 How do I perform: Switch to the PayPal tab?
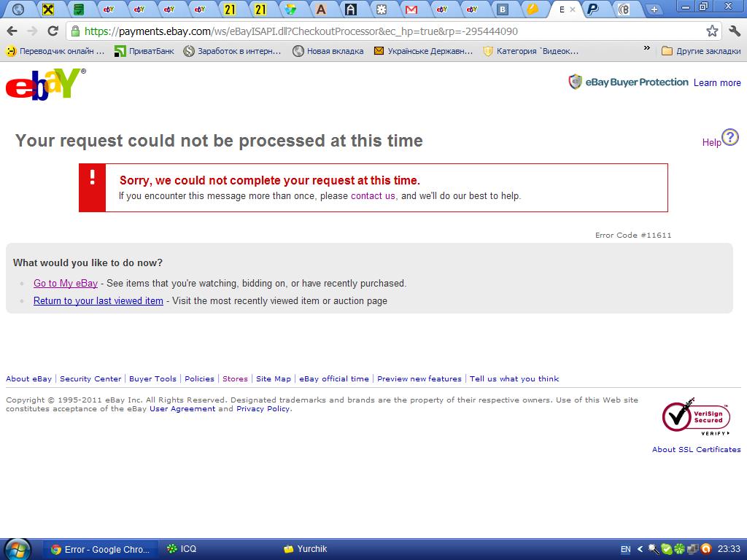(592, 9)
